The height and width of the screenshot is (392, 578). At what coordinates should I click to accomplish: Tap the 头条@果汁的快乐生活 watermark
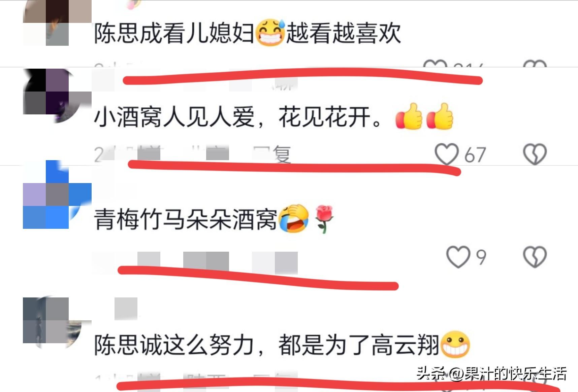pos(492,373)
